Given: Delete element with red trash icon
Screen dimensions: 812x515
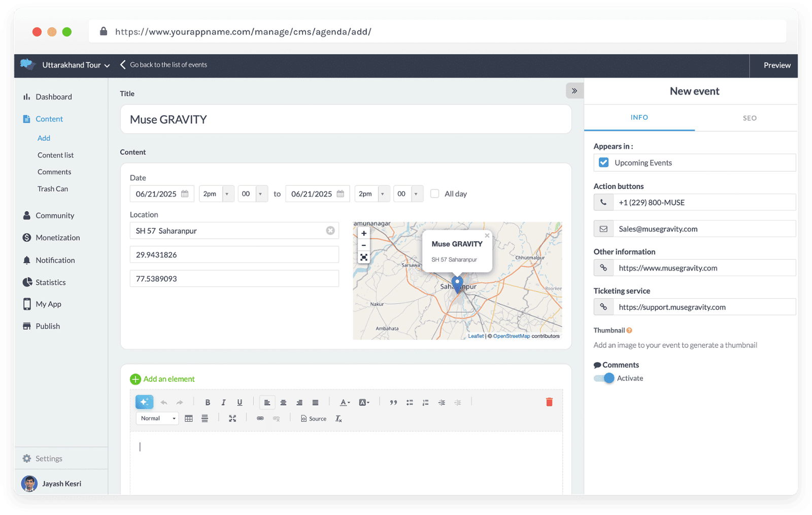Looking at the screenshot, I should click(549, 402).
